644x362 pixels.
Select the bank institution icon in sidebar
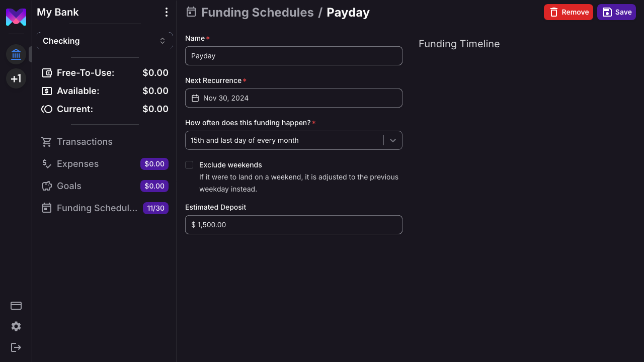[x=16, y=54]
